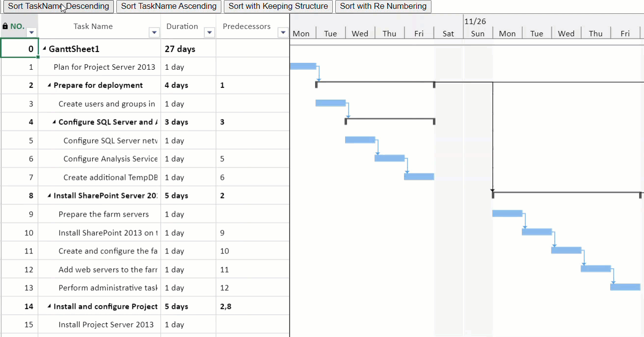Select the predecessor cell of Configure Analysis Services
The image size is (644, 337).
tap(253, 159)
